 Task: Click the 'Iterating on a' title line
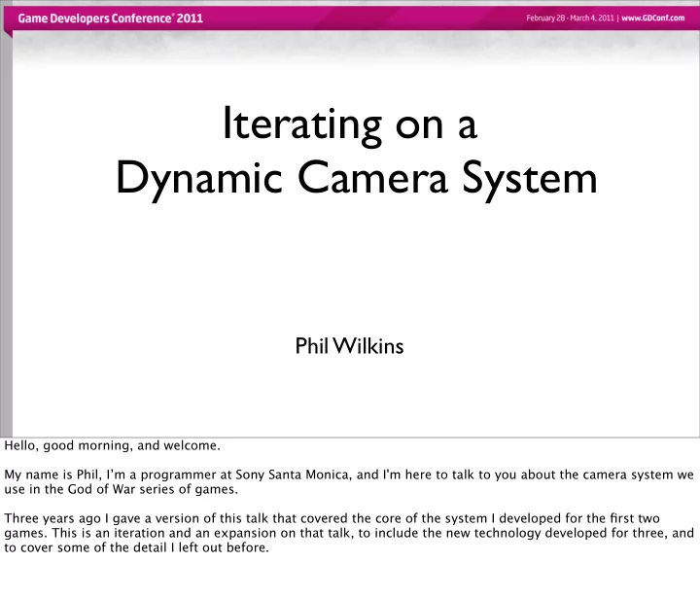[350, 124]
